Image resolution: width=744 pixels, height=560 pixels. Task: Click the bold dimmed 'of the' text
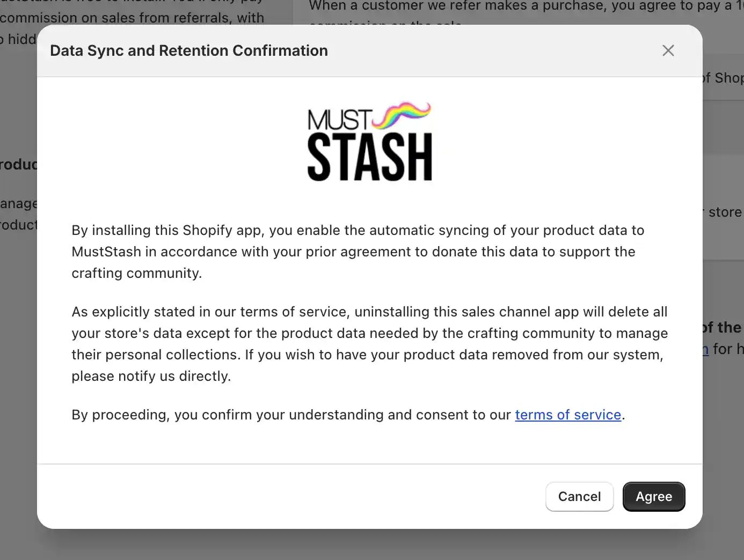tap(722, 327)
